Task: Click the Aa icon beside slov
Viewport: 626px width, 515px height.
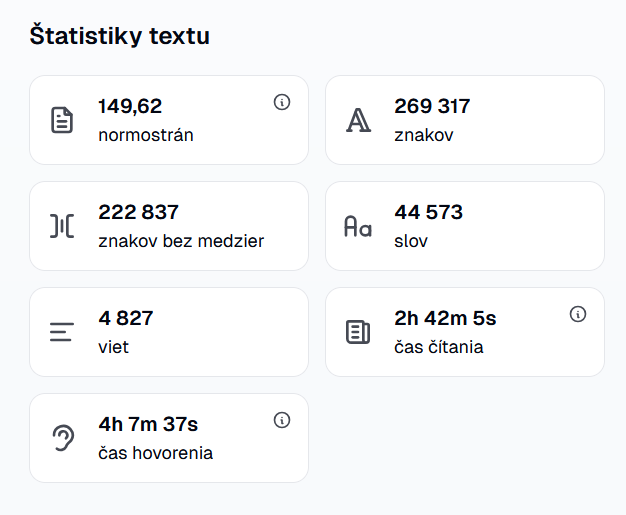Action: tap(358, 226)
